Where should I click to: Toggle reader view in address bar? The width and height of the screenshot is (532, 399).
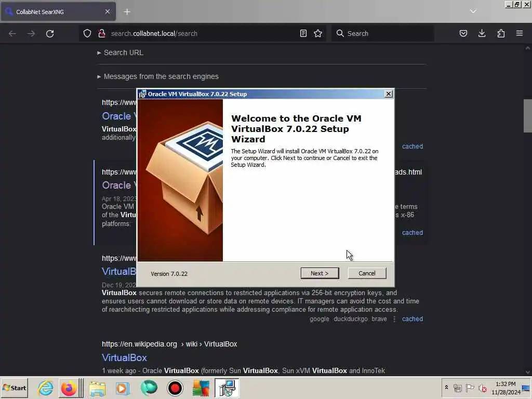303,34
